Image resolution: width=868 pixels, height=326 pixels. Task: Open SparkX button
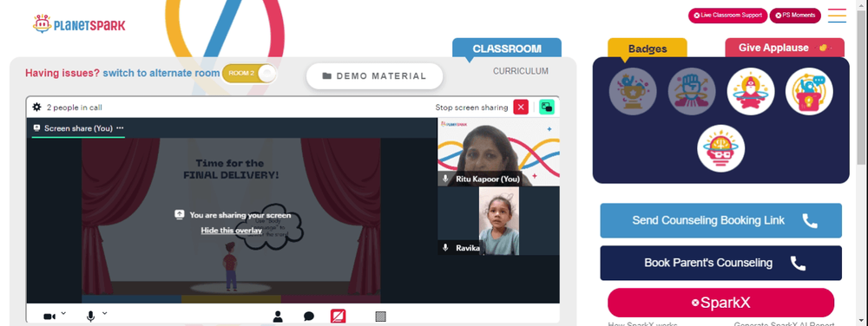click(x=720, y=303)
